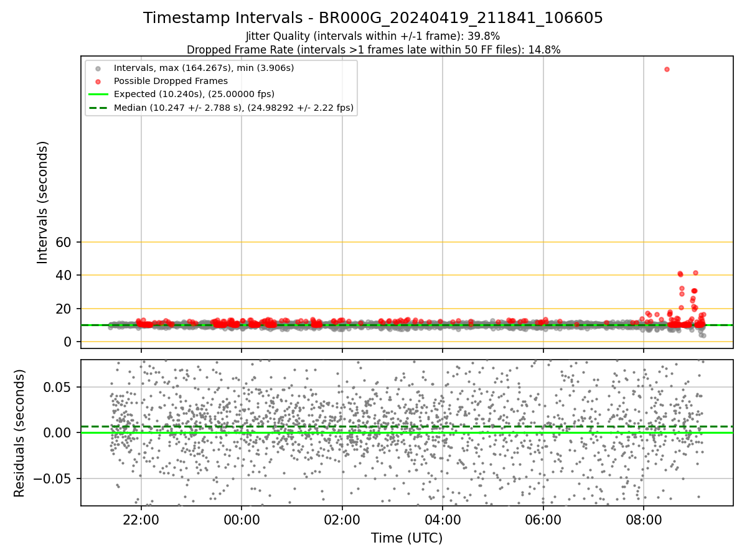Click the 22:00 x-axis tick label
The image size is (747, 560).
click(141, 519)
